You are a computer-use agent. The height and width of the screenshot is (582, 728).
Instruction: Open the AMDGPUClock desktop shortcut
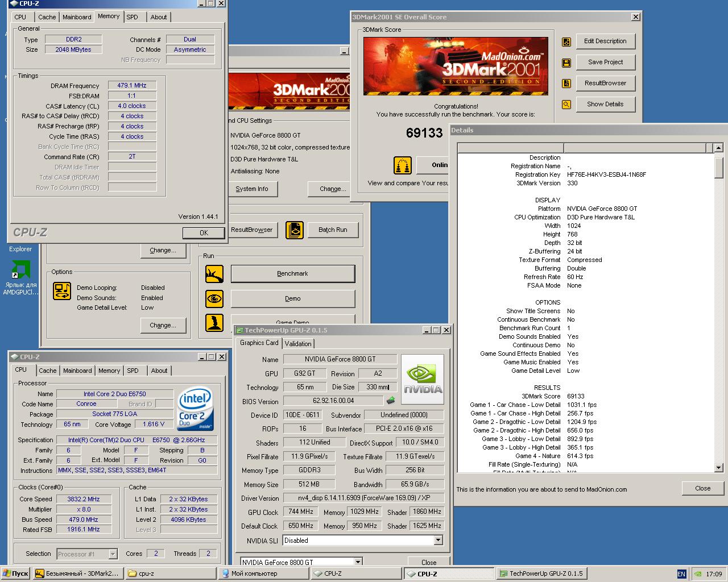click(21, 277)
